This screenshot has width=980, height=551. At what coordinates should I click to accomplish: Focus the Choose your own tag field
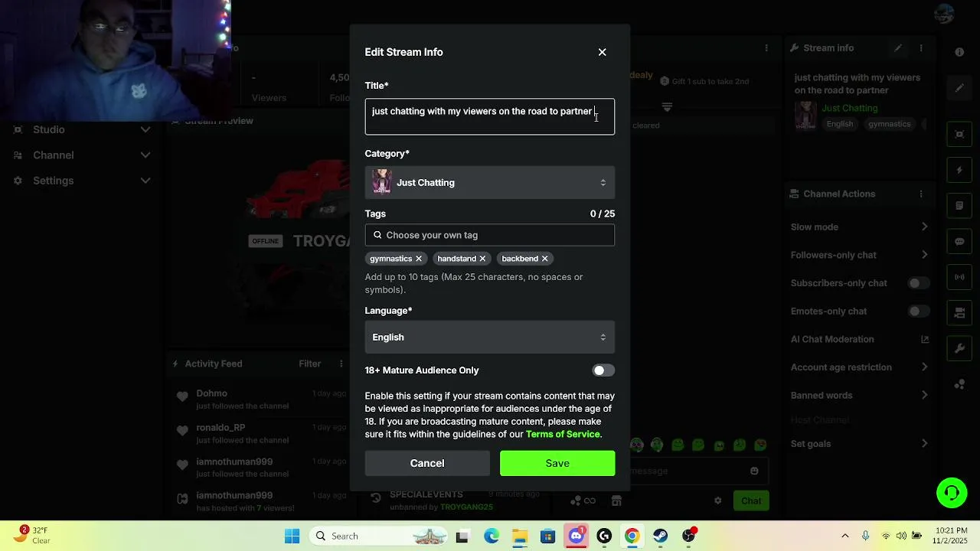(x=489, y=235)
